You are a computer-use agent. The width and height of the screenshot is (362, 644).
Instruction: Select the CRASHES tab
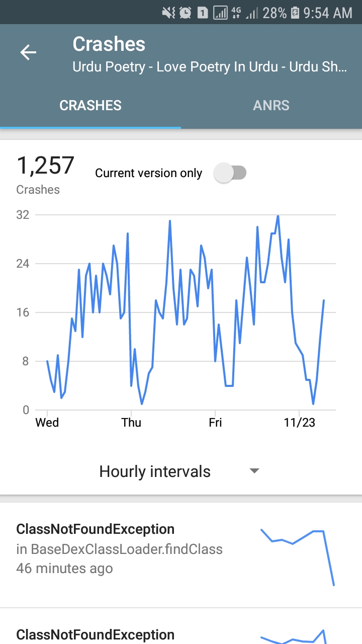coord(90,105)
